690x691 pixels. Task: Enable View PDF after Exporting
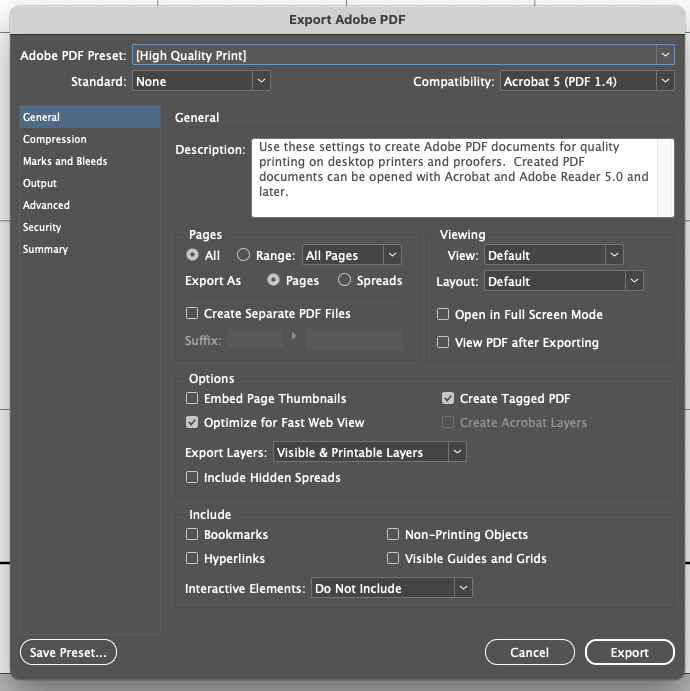[443, 342]
